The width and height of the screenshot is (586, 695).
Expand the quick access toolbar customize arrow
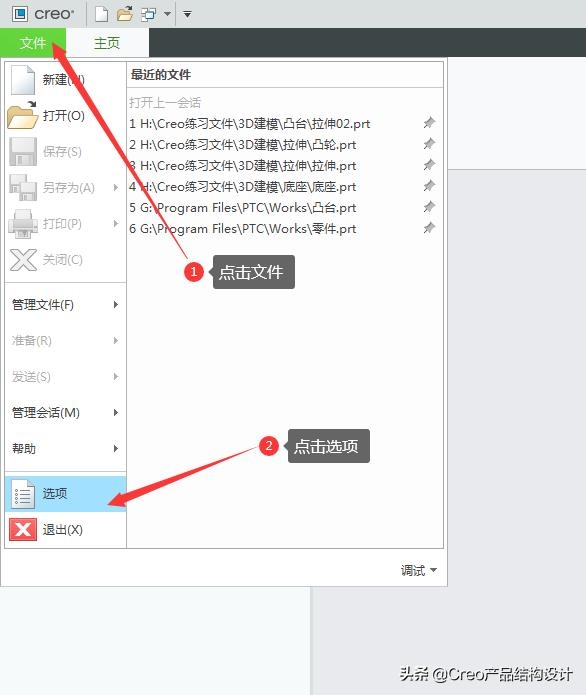(188, 14)
